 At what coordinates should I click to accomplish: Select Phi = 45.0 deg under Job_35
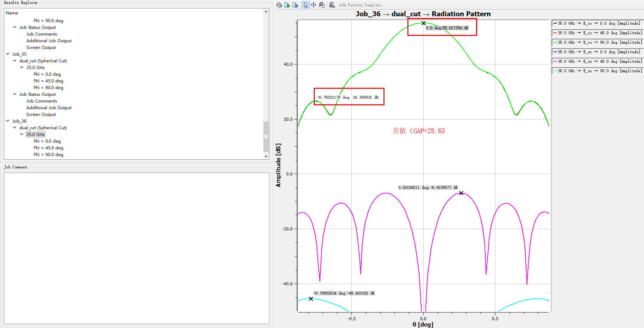click(48, 81)
